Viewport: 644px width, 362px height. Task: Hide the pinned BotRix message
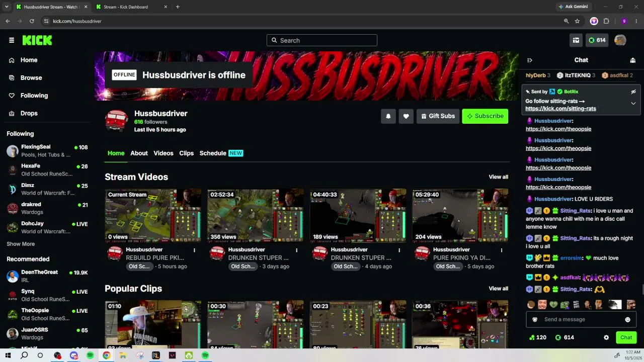633,92
